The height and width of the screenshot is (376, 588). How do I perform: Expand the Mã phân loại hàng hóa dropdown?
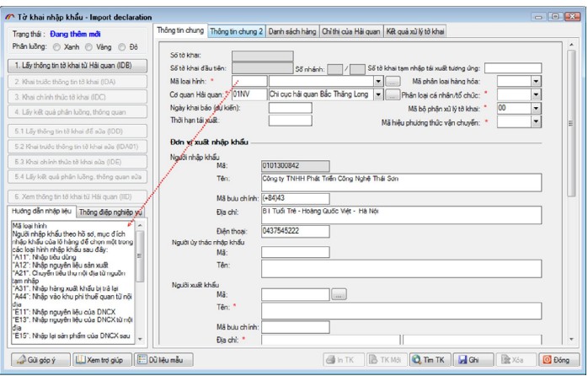pos(536,81)
